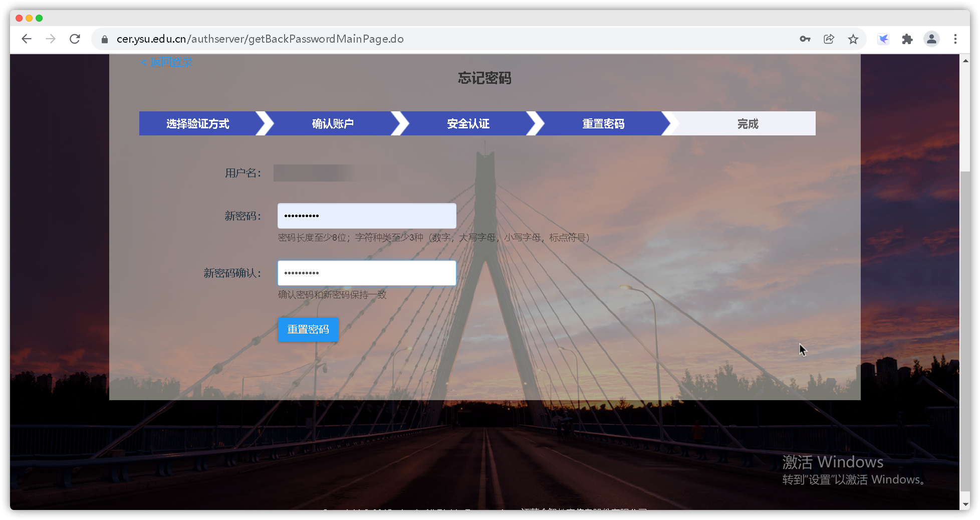The image size is (980, 520).
Task: Select the 选择验证方式 step
Action: tap(197, 124)
